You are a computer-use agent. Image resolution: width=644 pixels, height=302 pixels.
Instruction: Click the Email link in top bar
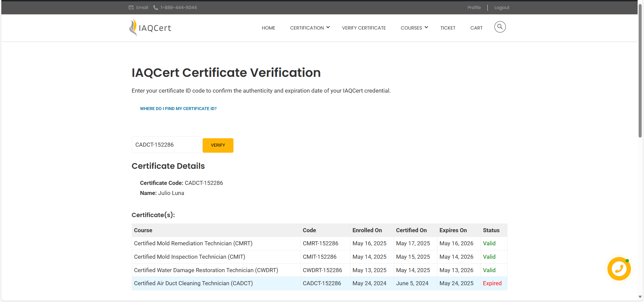[x=142, y=7]
